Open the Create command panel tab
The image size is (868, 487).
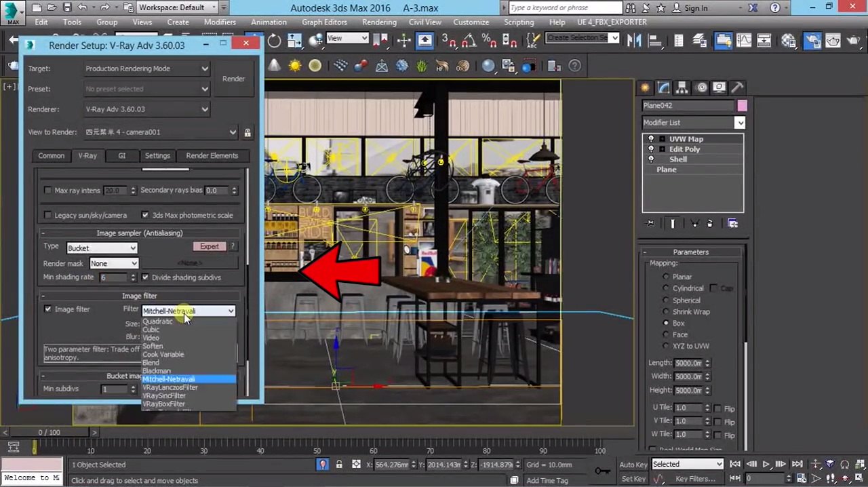tap(645, 87)
